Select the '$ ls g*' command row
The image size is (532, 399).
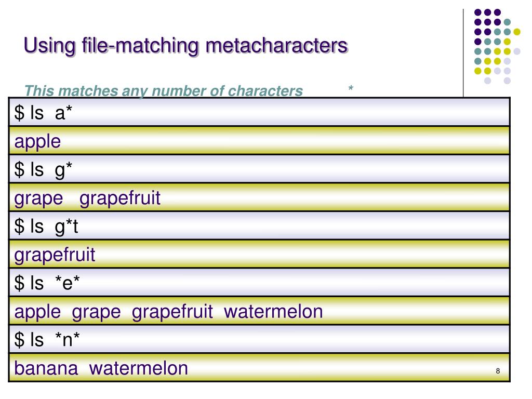259,169
